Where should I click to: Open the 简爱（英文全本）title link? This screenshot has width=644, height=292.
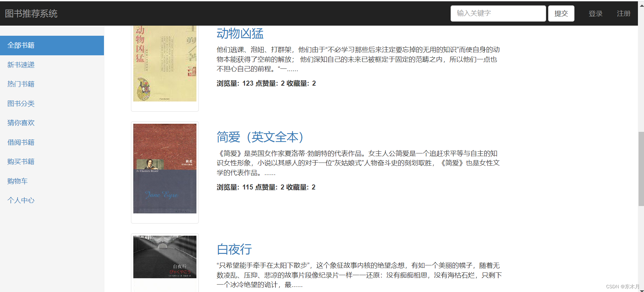click(x=260, y=137)
